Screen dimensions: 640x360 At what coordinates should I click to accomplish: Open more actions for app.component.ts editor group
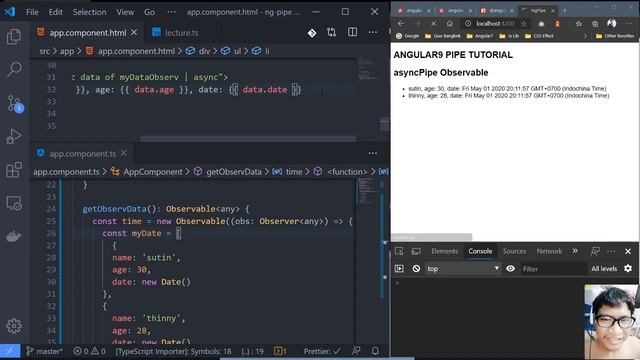[373, 153]
